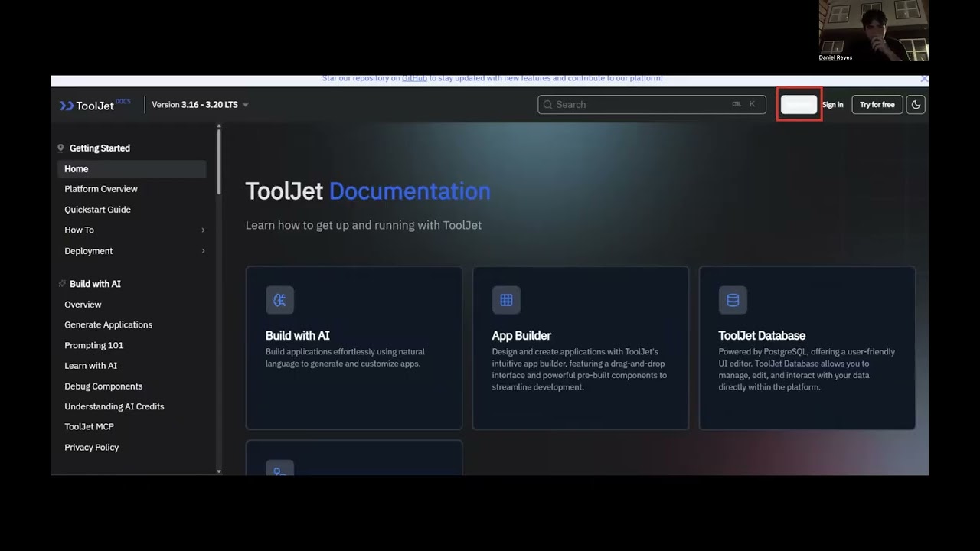Click the How To sidebar item
This screenshot has width=980, height=551.
79,230
